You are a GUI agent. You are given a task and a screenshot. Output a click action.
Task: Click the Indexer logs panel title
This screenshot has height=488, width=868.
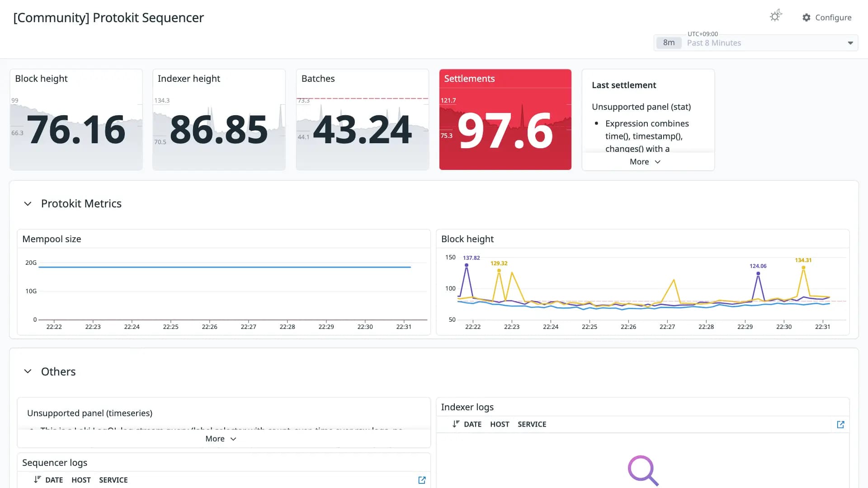click(x=467, y=407)
